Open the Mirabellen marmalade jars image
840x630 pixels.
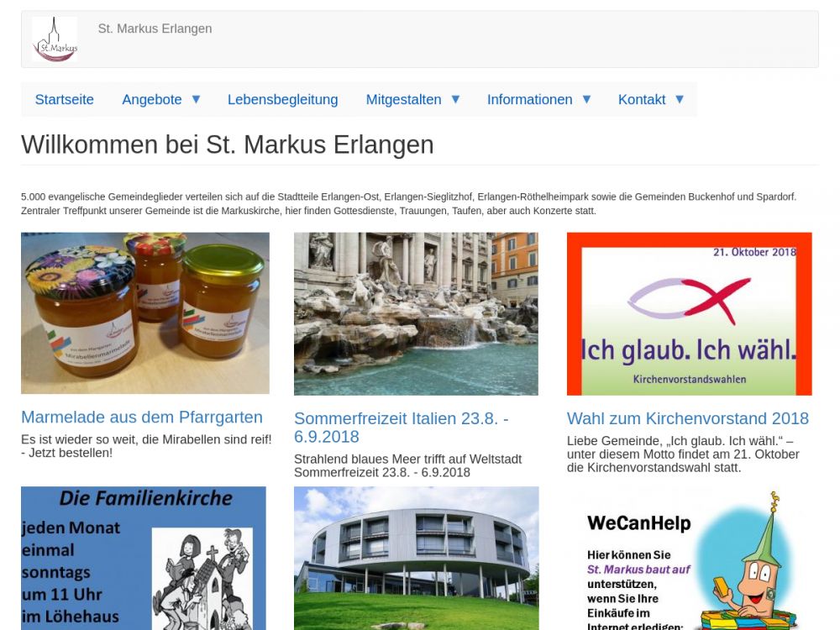(x=145, y=313)
